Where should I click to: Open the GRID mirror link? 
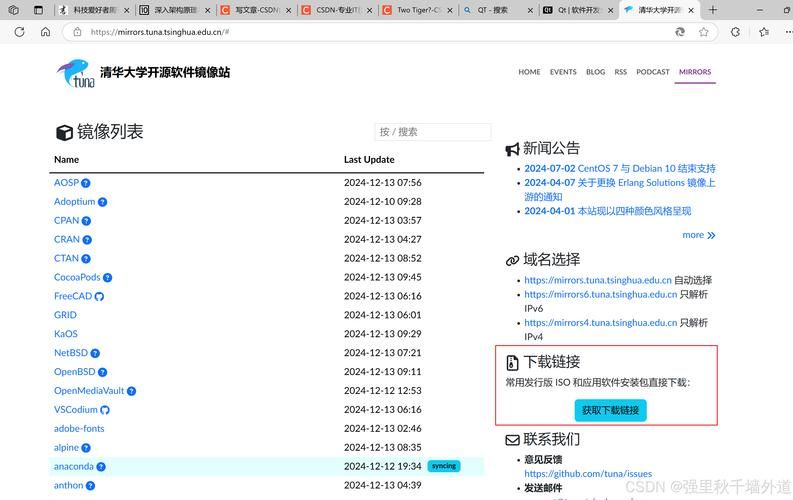pyautogui.click(x=65, y=315)
